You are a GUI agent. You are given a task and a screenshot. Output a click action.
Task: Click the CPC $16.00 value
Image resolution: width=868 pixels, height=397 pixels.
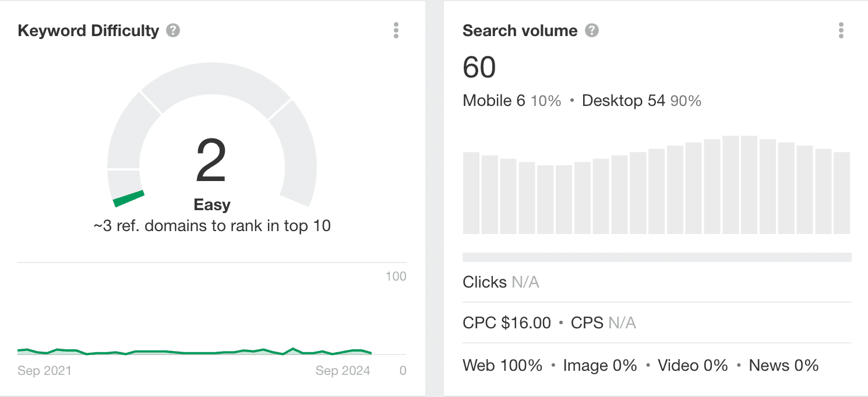click(x=506, y=322)
